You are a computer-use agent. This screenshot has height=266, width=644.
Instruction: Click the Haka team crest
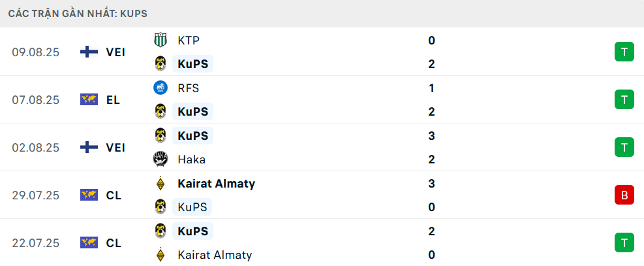pos(160,159)
